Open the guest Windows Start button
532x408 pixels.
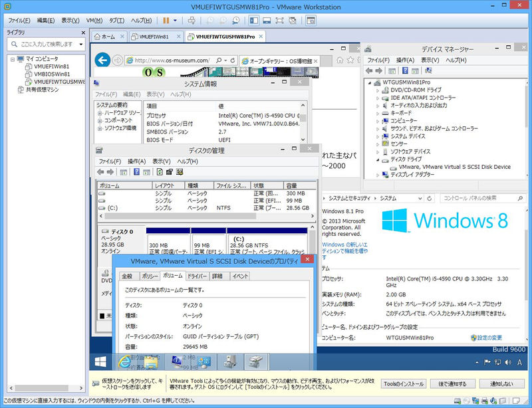coord(100,362)
